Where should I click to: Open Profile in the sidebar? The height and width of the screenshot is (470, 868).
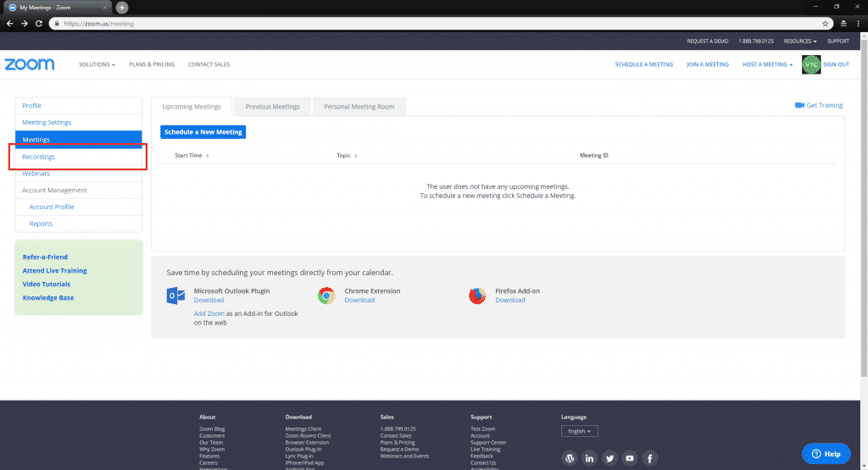pos(31,106)
